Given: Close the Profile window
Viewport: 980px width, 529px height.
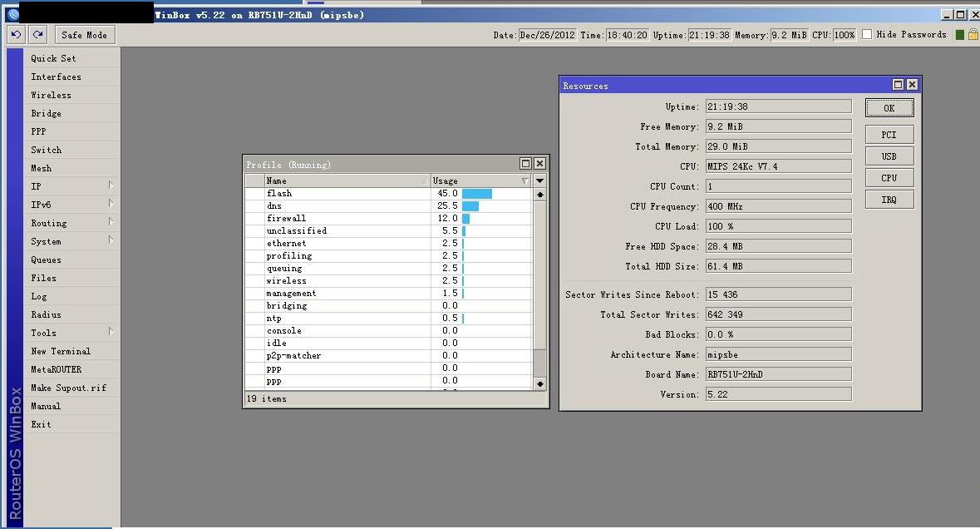Looking at the screenshot, I should pos(539,163).
